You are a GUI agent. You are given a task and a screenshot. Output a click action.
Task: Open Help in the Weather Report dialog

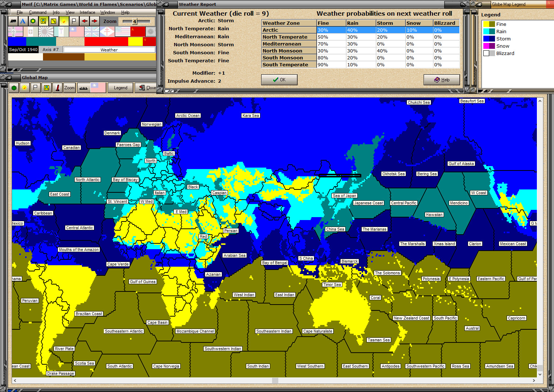click(x=442, y=80)
